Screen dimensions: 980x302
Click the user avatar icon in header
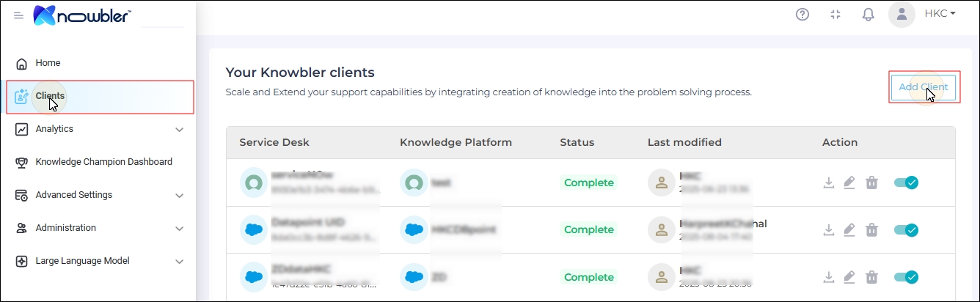pyautogui.click(x=902, y=14)
